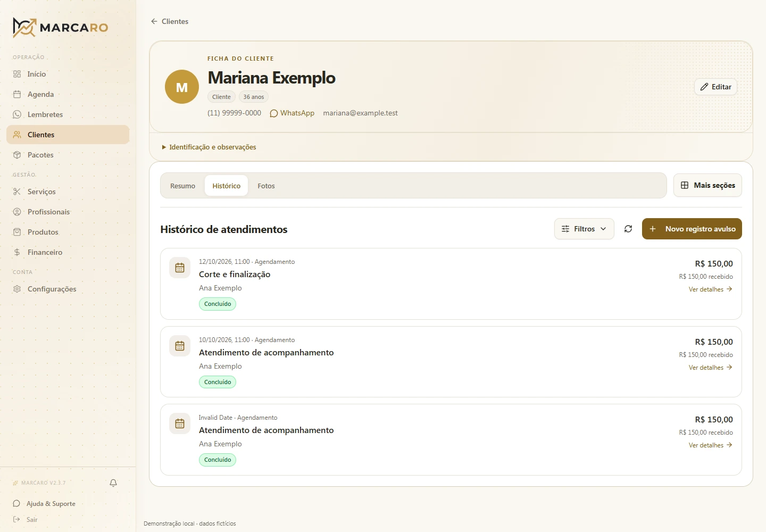This screenshot has height=532, width=766.
Task: Click the notifications bell icon
Action: point(113,483)
